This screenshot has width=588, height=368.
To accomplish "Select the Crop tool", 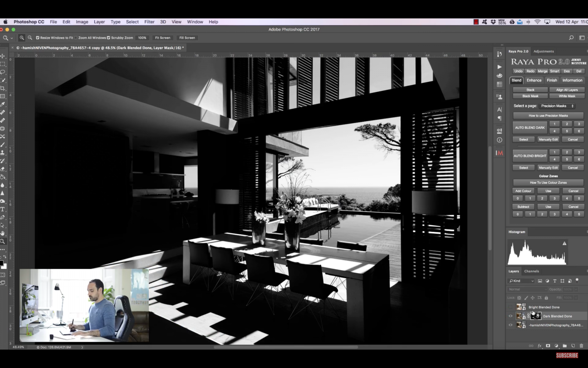I will 3,88.
